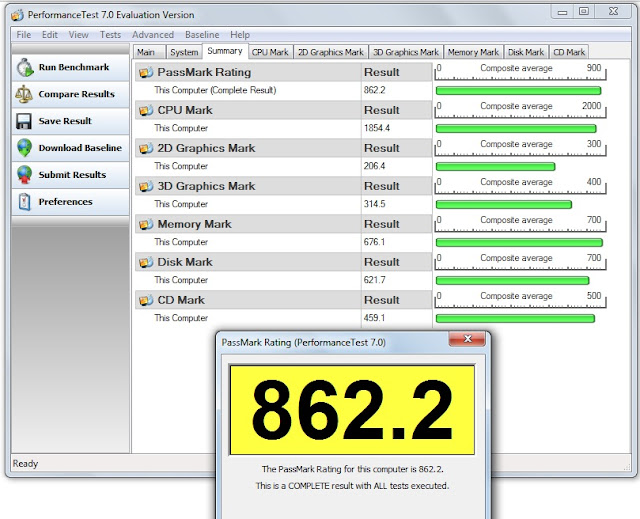Click the 459.1 CD Mark result value

click(374, 318)
